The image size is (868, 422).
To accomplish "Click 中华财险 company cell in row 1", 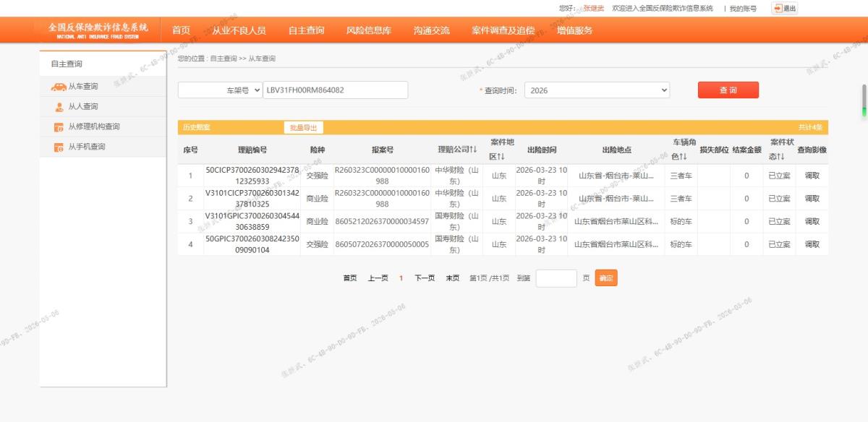I will click(457, 176).
